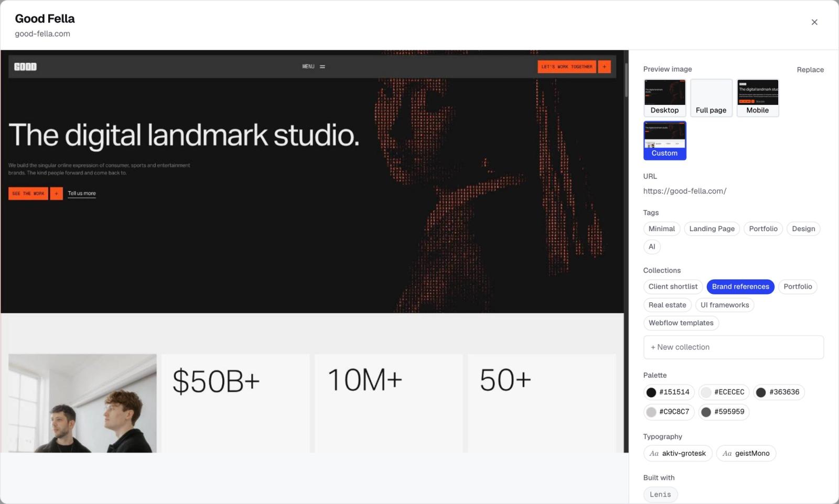Click the 10M+ stat card
This screenshot has height=504, width=839.
pos(389,403)
